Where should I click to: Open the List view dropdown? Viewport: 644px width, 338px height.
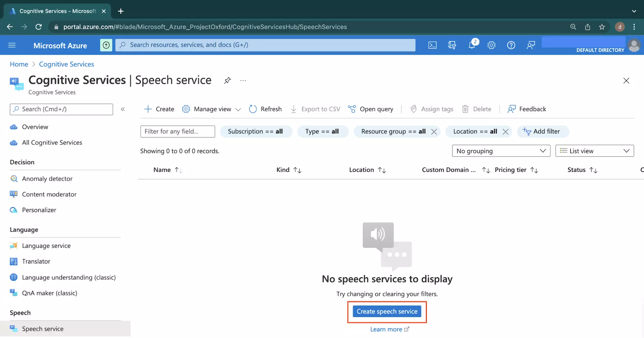point(594,151)
